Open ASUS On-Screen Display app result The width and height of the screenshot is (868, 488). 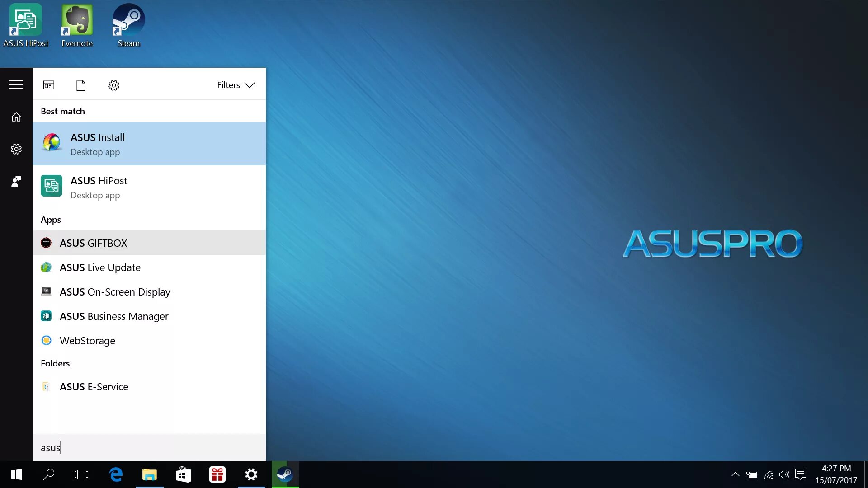click(x=149, y=291)
